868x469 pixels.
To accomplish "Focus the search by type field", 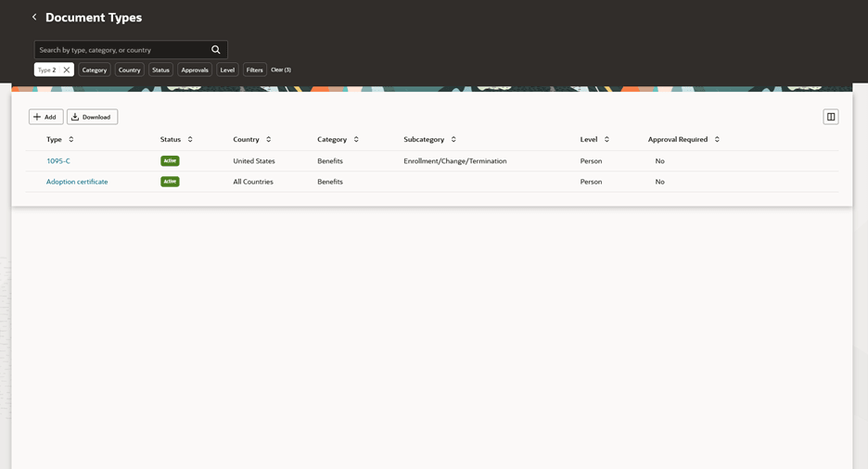I will tap(131, 50).
